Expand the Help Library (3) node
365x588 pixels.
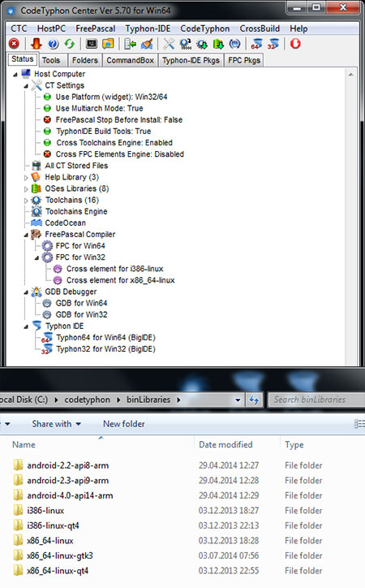pos(26,177)
